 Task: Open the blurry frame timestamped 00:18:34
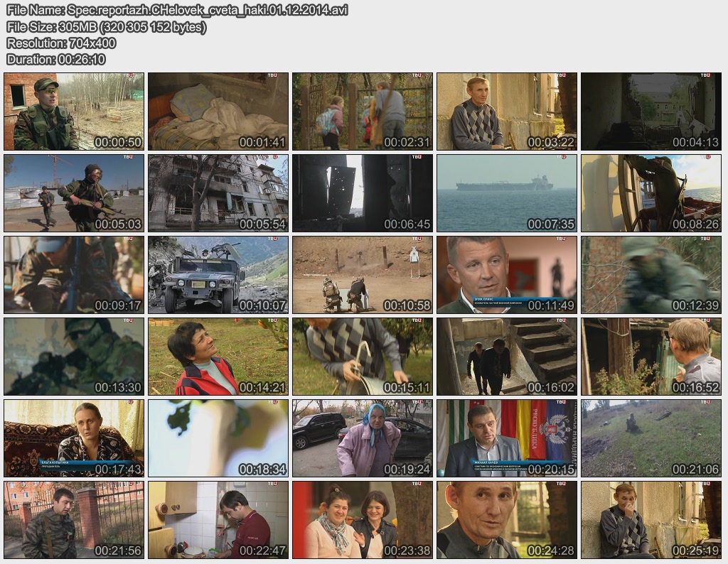pos(218,438)
